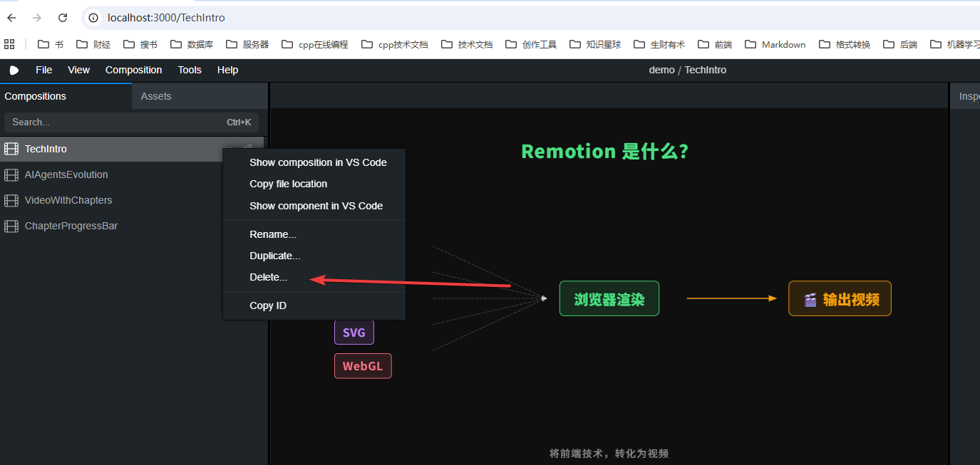This screenshot has height=465, width=980.
Task: Click the WebGL badge in the preview
Action: (x=363, y=366)
